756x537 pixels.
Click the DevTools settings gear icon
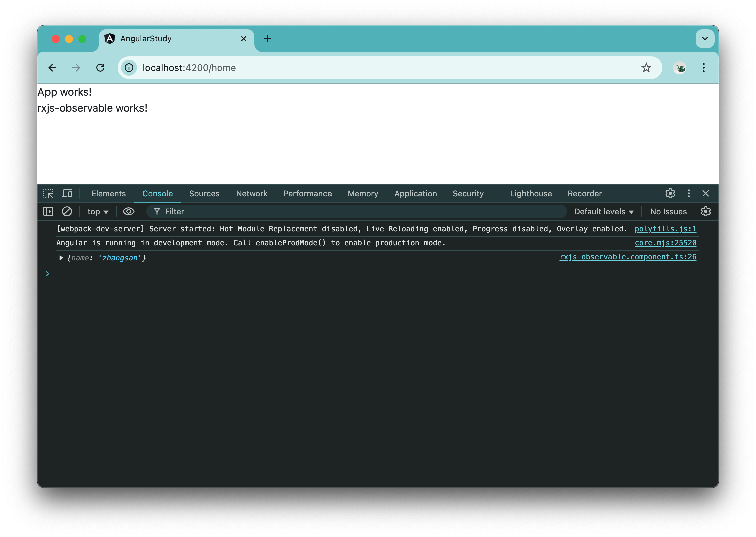670,193
